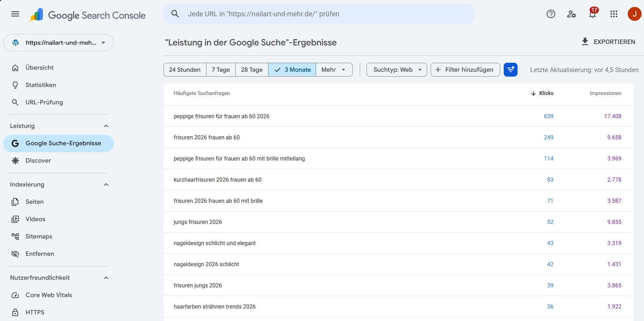Image resolution: width=644 pixels, height=321 pixels.
Task: Select query 'nageldesign schlicht und elegant'
Action: (x=214, y=243)
